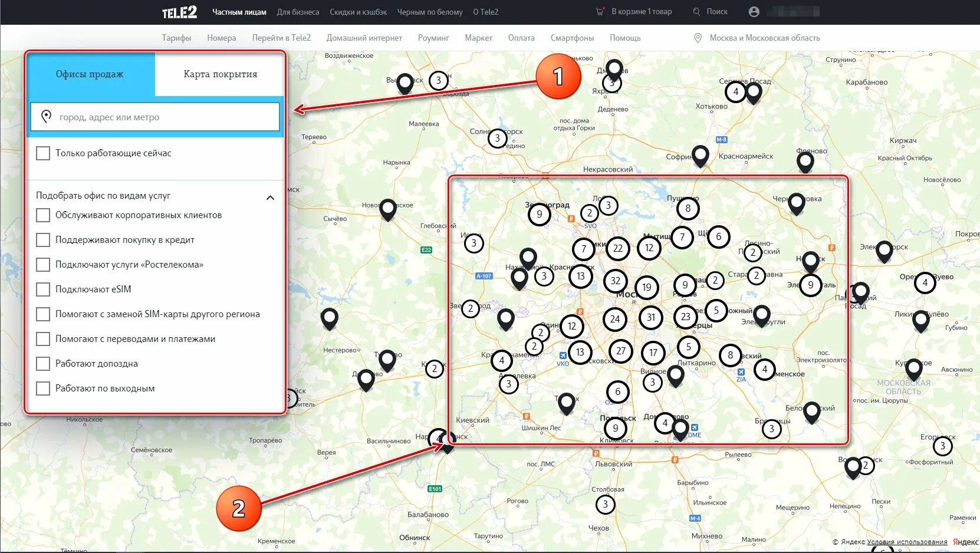
Task: Click the Зеленоград cluster marker 9
Action: coord(539,214)
